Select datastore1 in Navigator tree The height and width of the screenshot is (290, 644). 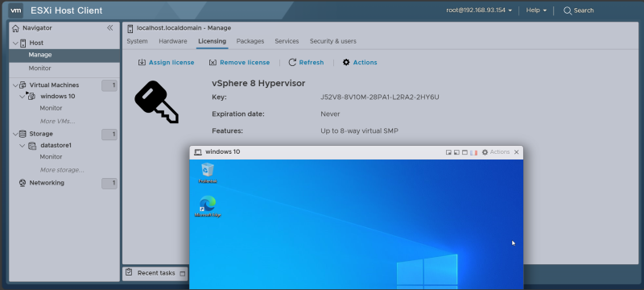[56, 146]
